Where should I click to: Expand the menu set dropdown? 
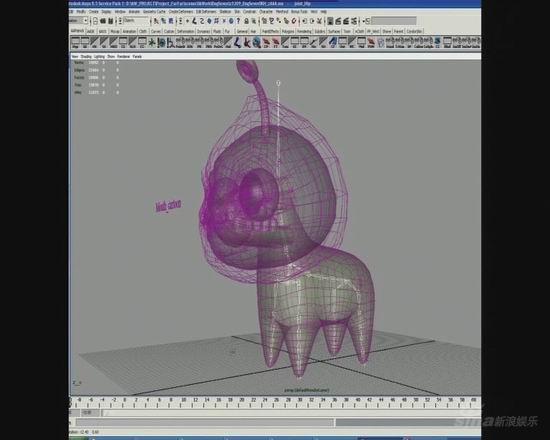pos(86,21)
